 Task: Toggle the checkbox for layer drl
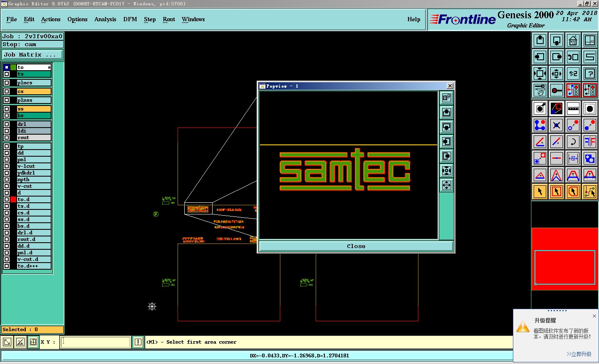tap(7, 124)
